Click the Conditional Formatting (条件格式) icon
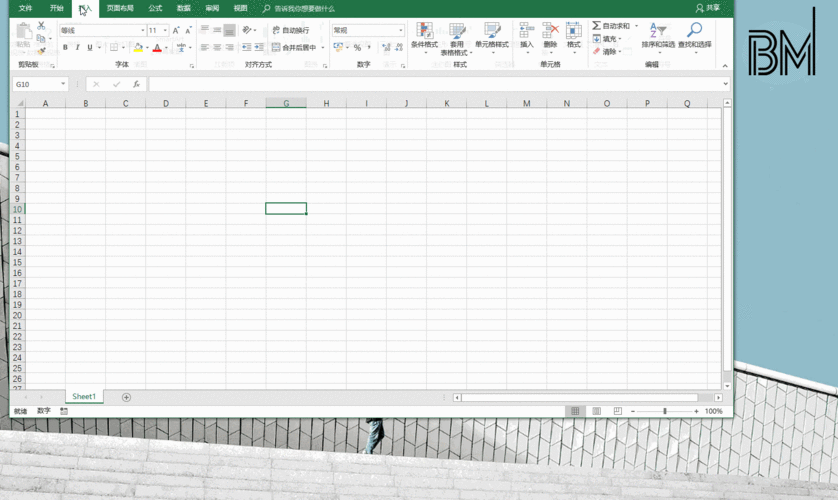 tap(424, 32)
